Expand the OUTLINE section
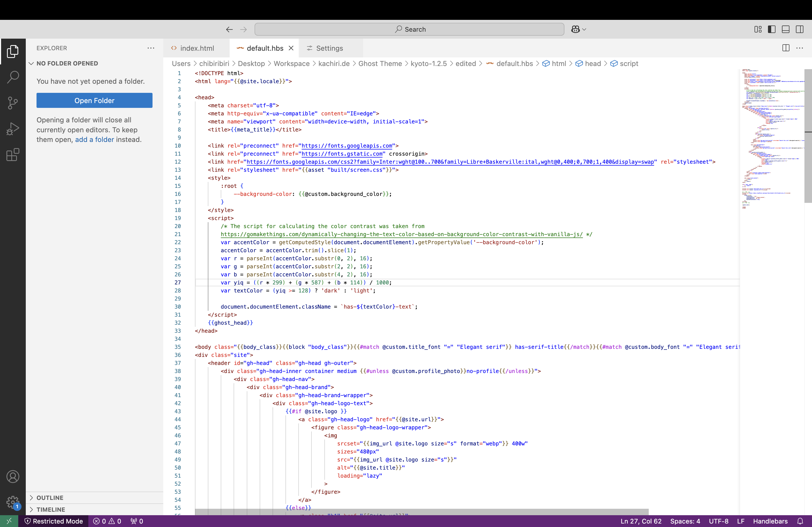Image resolution: width=812 pixels, height=527 pixels. coord(50,498)
